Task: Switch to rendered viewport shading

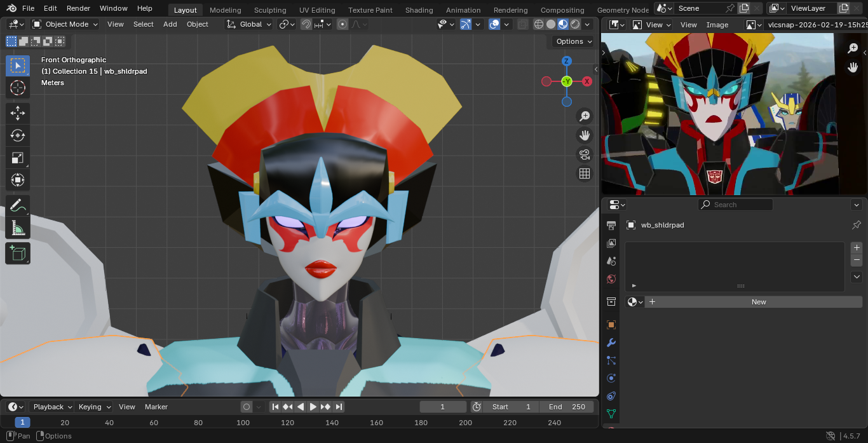Action: tap(575, 24)
